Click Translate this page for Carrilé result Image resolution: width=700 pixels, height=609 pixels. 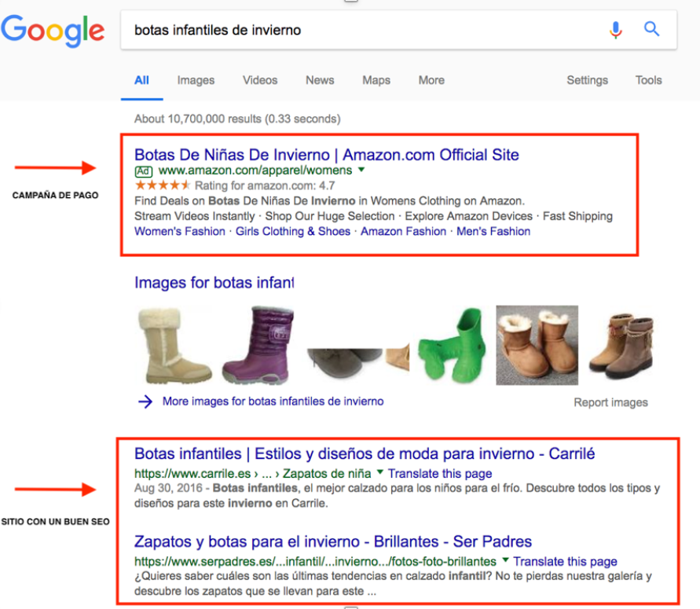pyautogui.click(x=440, y=473)
